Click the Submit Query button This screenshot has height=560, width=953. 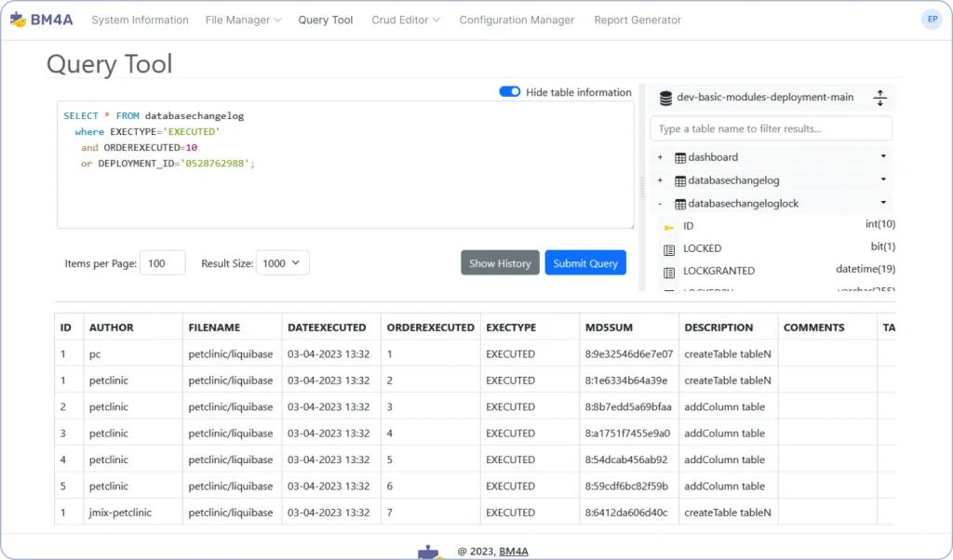point(585,263)
